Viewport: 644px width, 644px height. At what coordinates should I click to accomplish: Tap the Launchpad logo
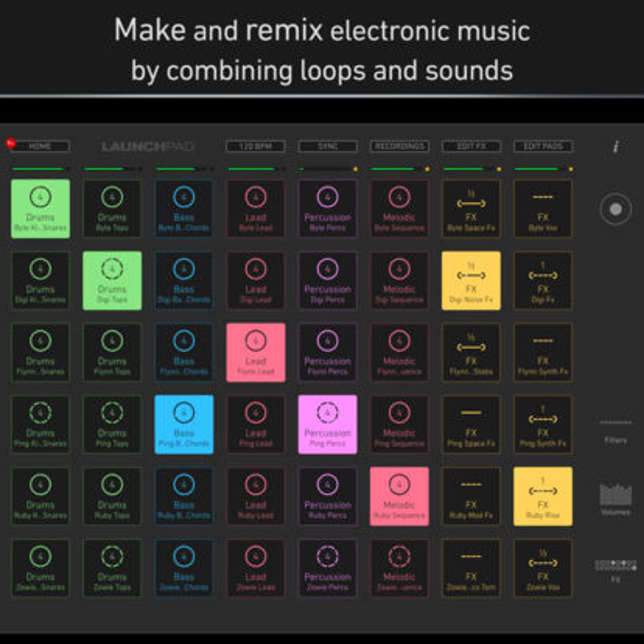click(x=147, y=146)
